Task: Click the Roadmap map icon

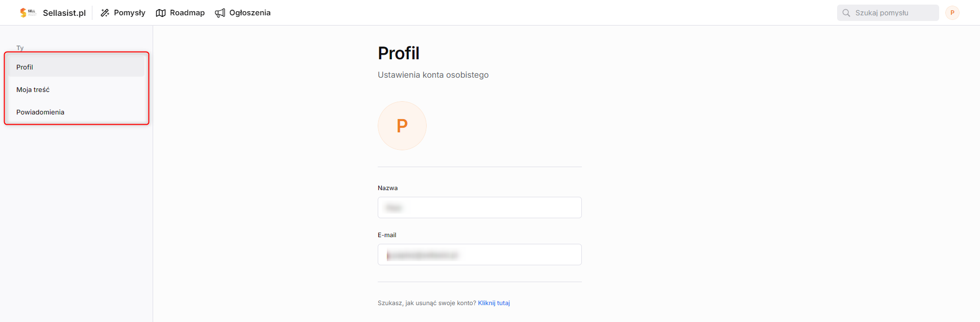Action: click(161, 13)
